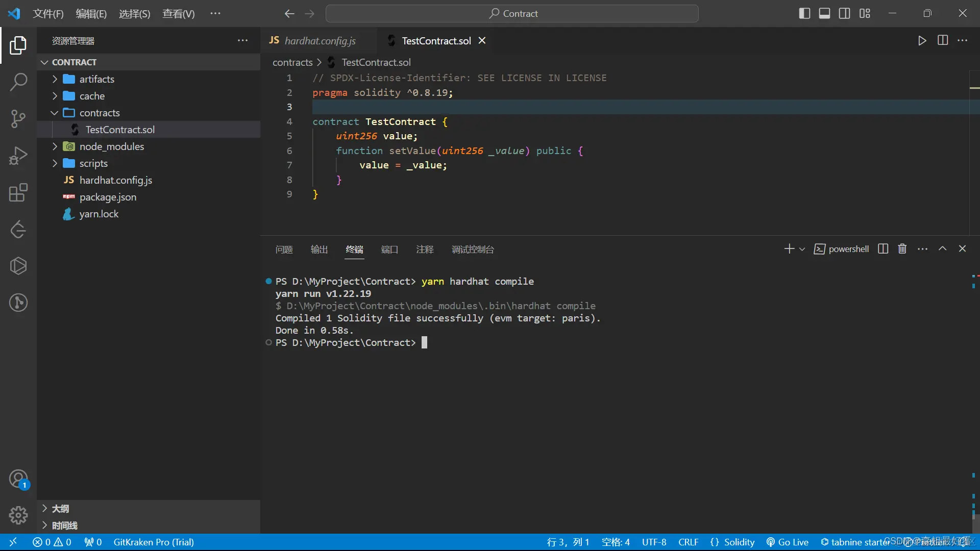Toggle primary sidebar visibility

pyautogui.click(x=804, y=14)
